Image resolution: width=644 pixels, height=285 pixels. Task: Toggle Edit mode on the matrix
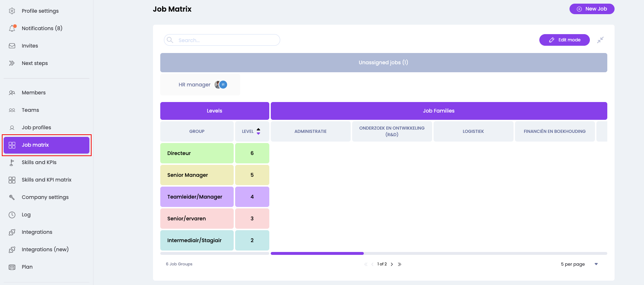click(x=564, y=40)
